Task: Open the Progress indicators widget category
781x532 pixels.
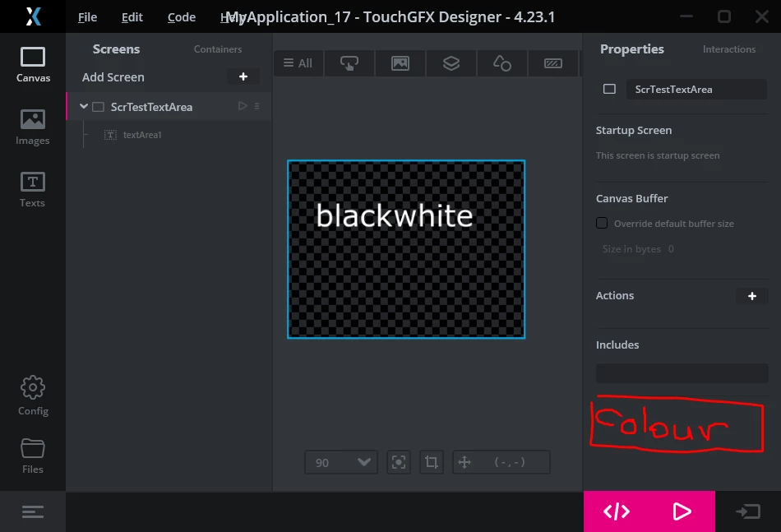Action: pos(553,63)
